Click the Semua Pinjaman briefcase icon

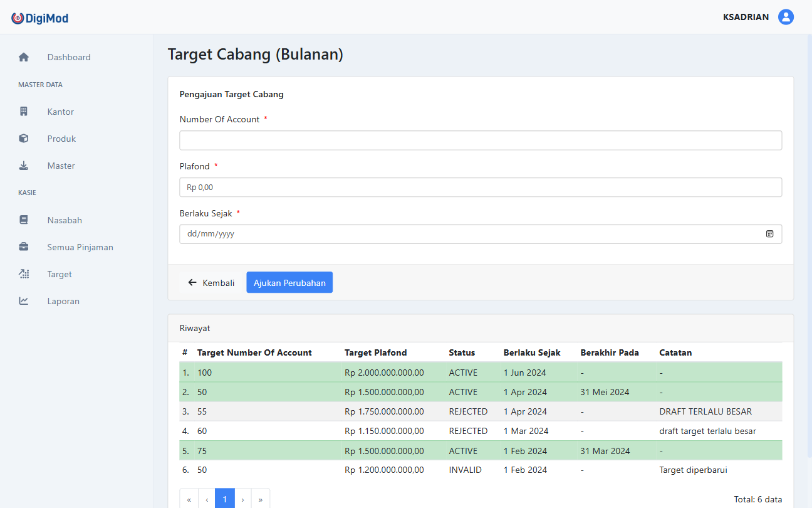tap(24, 247)
